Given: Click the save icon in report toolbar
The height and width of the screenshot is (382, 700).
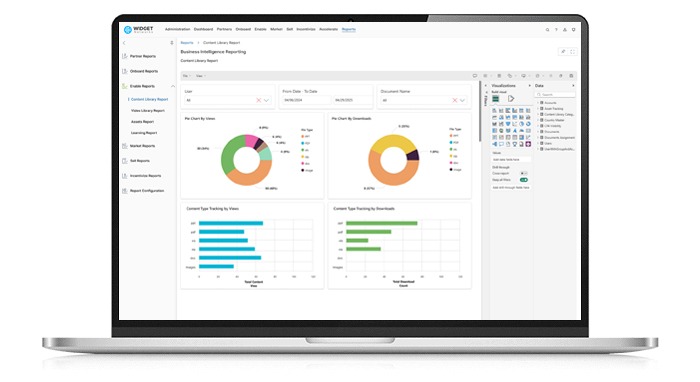Looking at the screenshot, I should (x=571, y=76).
